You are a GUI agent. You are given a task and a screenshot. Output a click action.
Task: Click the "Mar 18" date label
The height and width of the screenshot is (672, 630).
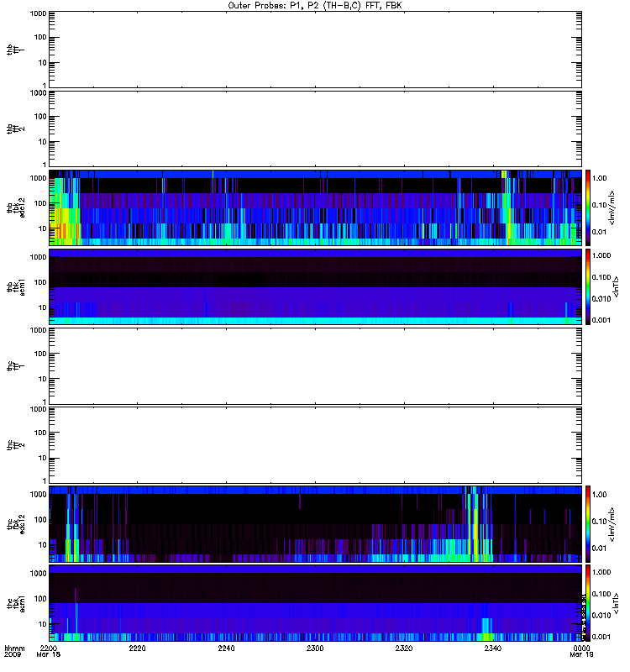pyautogui.click(x=49, y=654)
